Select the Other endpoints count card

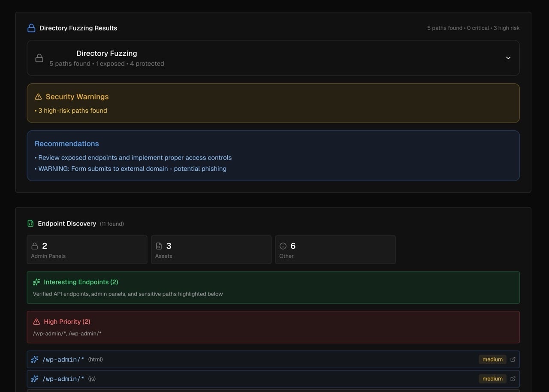[335, 250]
